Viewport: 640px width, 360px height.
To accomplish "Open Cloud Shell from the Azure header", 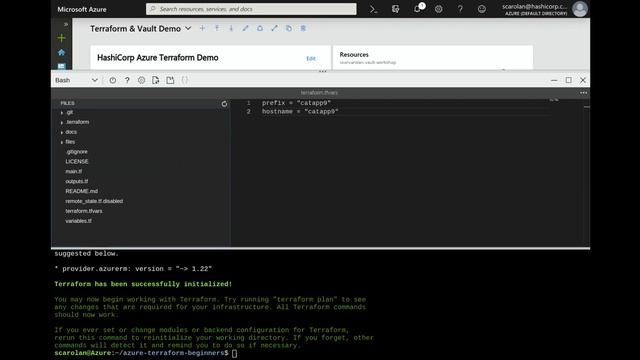I will (x=373, y=9).
